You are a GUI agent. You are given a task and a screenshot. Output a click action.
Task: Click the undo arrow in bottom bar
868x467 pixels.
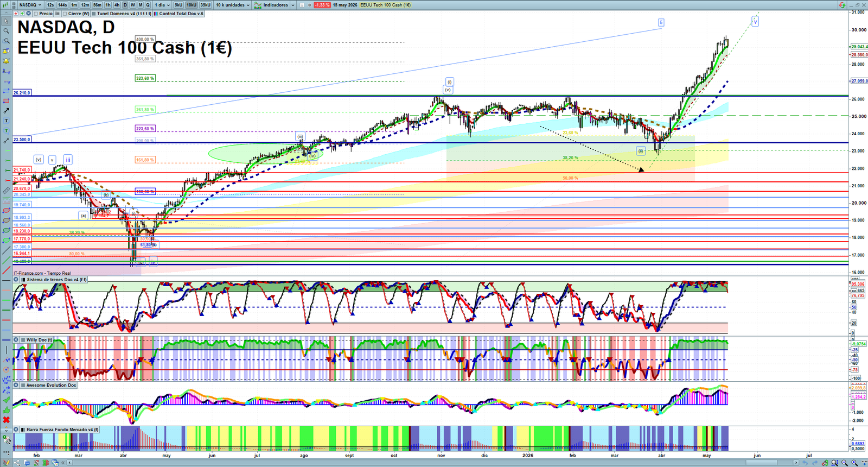(805, 463)
